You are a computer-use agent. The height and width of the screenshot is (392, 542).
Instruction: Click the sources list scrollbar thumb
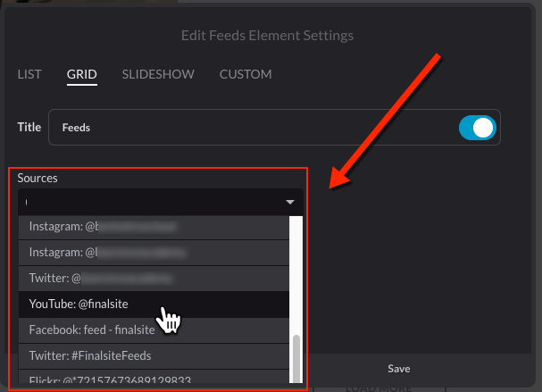[x=296, y=359]
